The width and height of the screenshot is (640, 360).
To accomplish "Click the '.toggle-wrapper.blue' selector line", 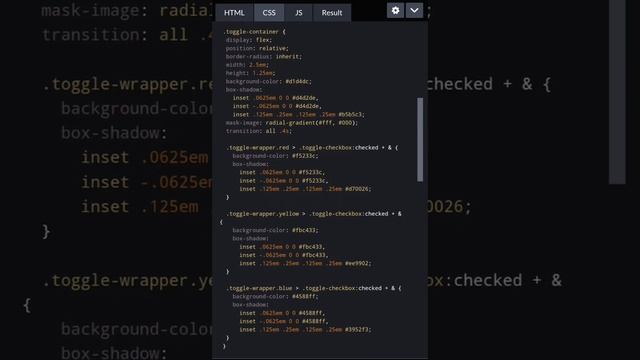I will click(x=314, y=288).
